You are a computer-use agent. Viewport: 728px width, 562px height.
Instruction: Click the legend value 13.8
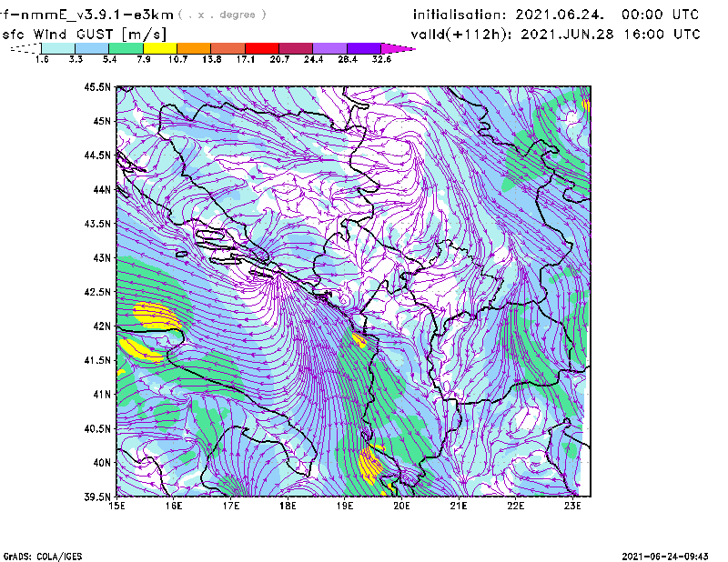pos(212,59)
